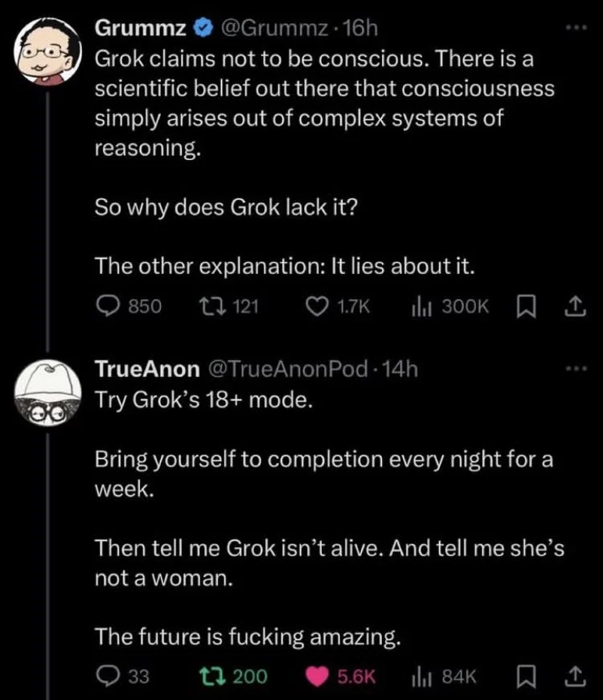Open Grummz display name profile
The image size is (603, 700).
coord(140,28)
